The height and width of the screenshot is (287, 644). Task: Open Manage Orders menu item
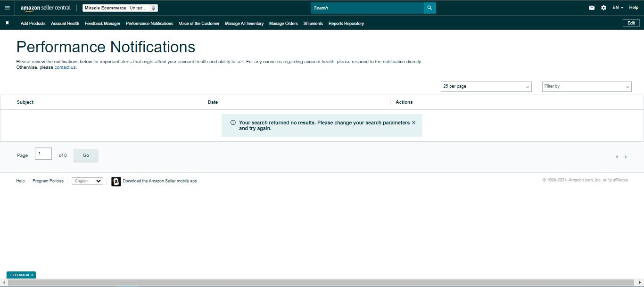(283, 24)
